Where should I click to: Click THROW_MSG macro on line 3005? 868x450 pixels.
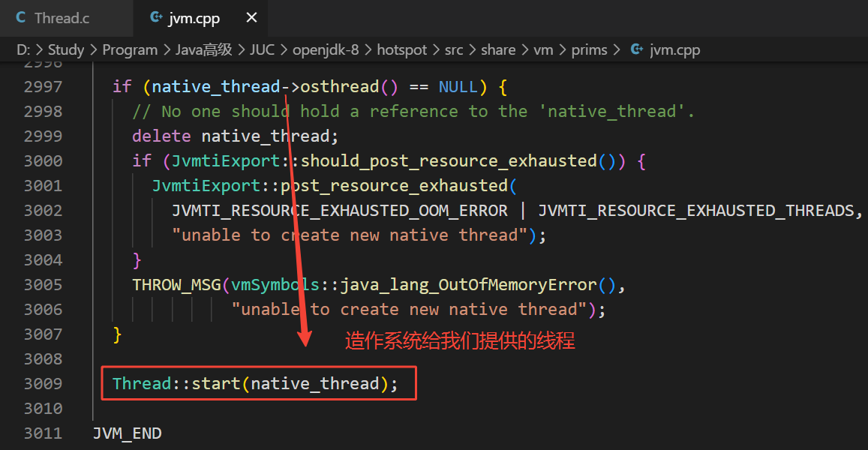click(x=176, y=284)
